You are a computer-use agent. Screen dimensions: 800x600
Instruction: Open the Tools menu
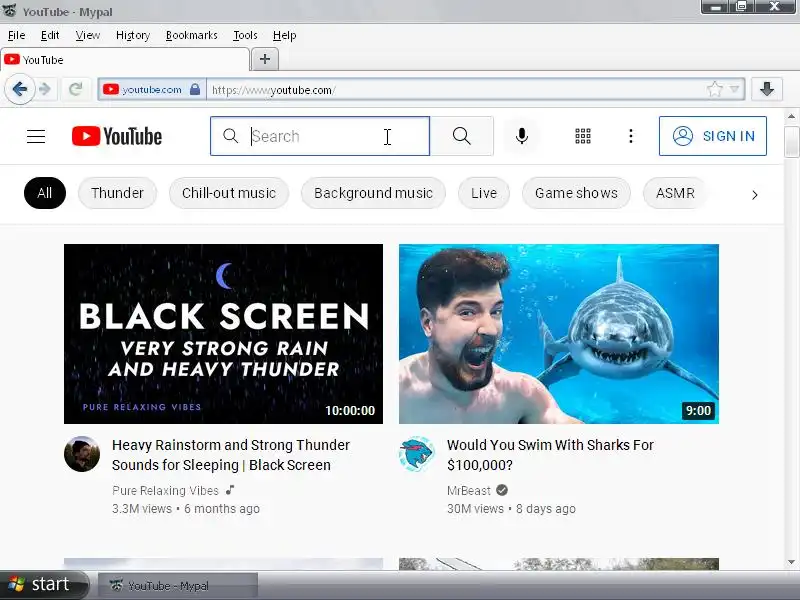(x=245, y=35)
